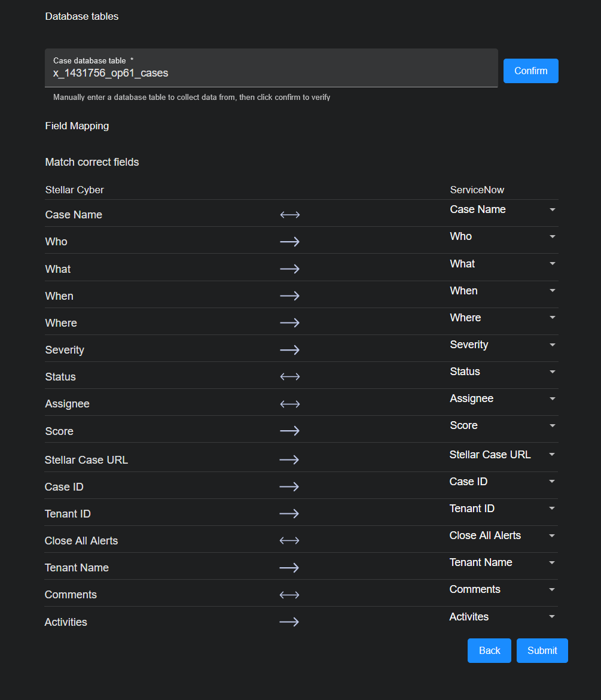
Task: Toggle the Stellar Case URL direction arrow
Action: point(289,459)
